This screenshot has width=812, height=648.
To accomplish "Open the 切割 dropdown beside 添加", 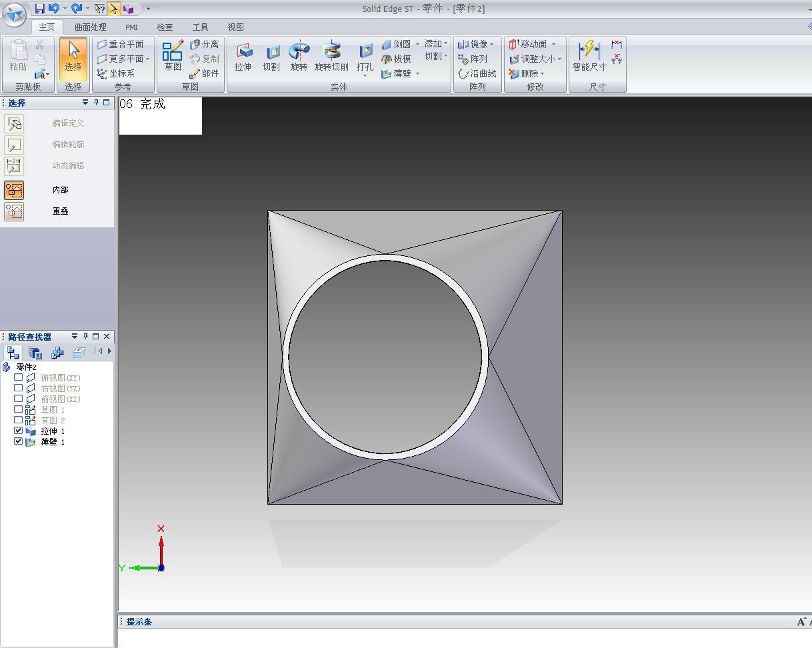I will coord(436,56).
